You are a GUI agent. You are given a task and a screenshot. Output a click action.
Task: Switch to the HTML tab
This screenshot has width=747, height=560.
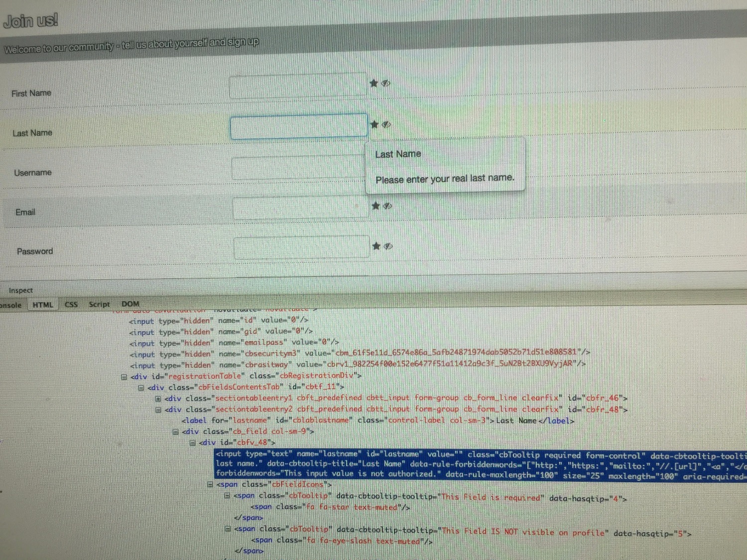coord(43,305)
